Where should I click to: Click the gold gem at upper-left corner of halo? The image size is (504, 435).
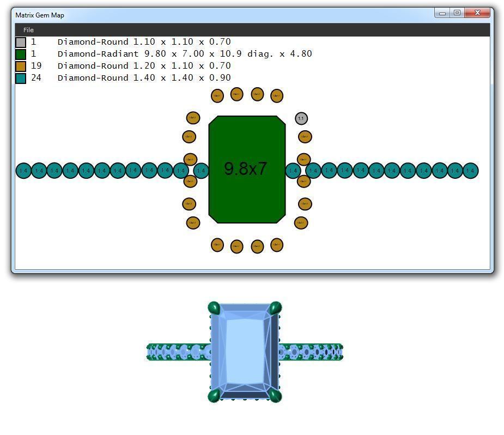pyautogui.click(x=193, y=118)
